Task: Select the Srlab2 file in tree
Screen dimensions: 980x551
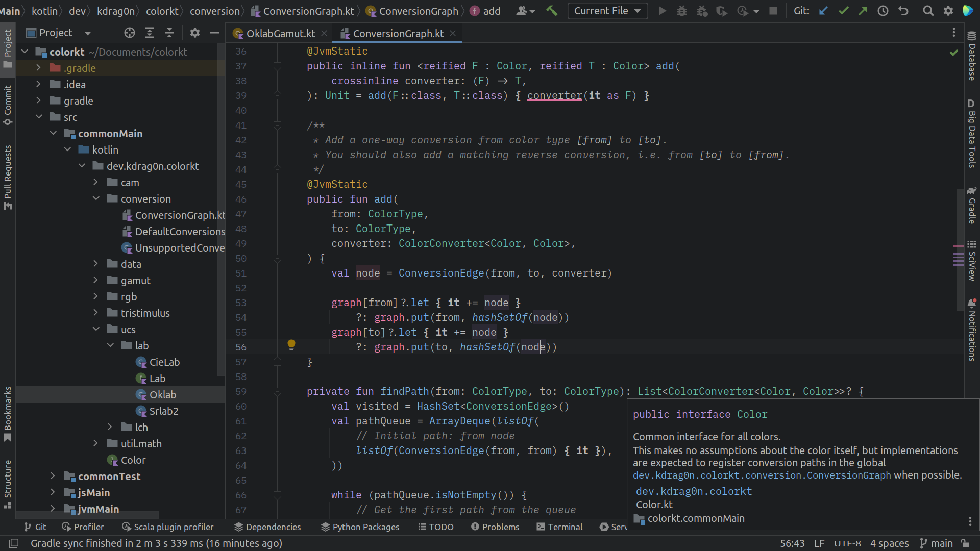Action: point(163,411)
